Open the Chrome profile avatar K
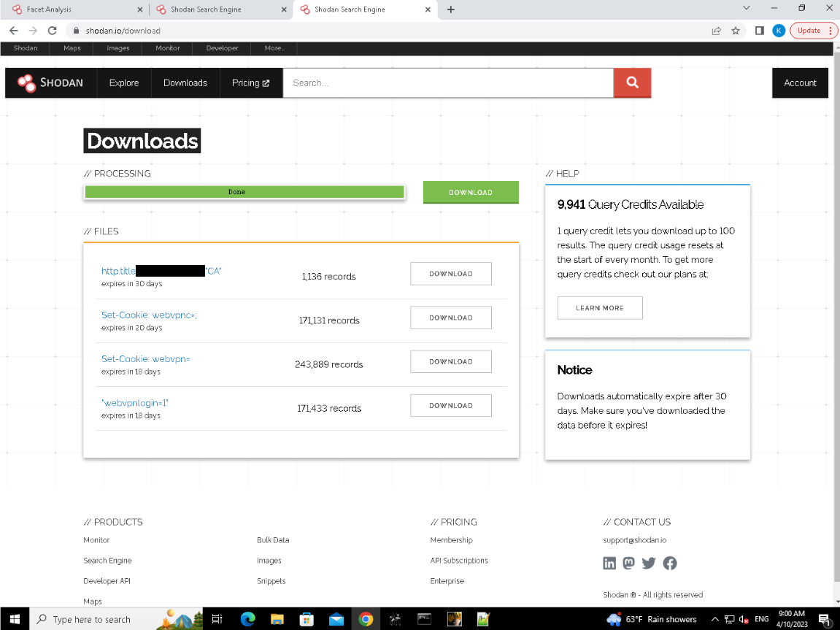The image size is (840, 630). [779, 31]
